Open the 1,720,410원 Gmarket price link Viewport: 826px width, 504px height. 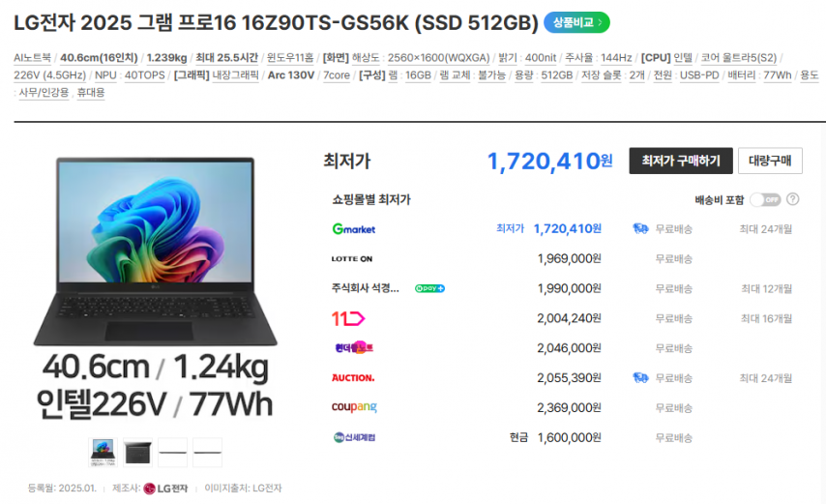pyautogui.click(x=567, y=229)
